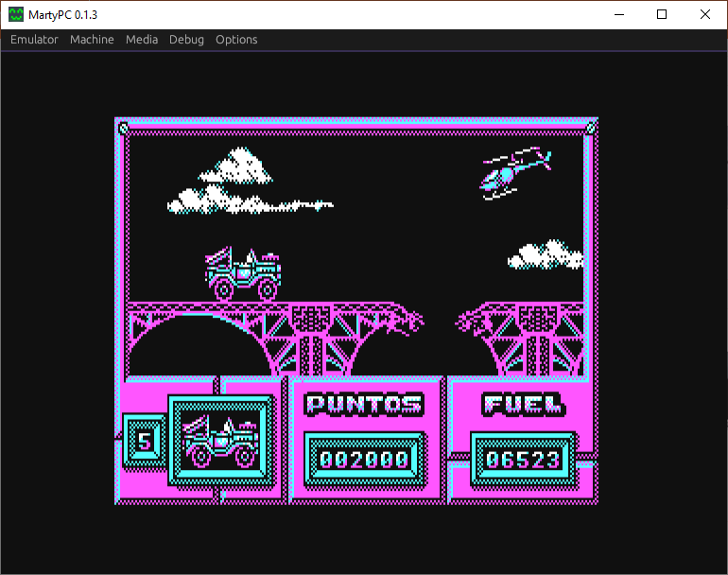Click the score display reading 002000
728x575 pixels.
coord(364,460)
